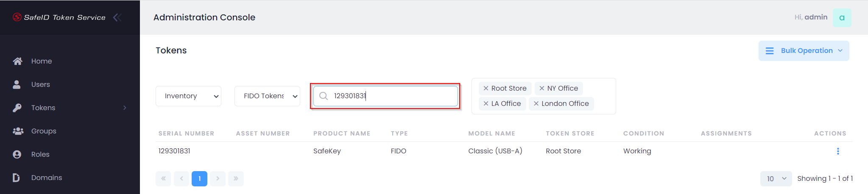
Task: Open the FIDO Tokens type dropdown
Action: [x=267, y=96]
